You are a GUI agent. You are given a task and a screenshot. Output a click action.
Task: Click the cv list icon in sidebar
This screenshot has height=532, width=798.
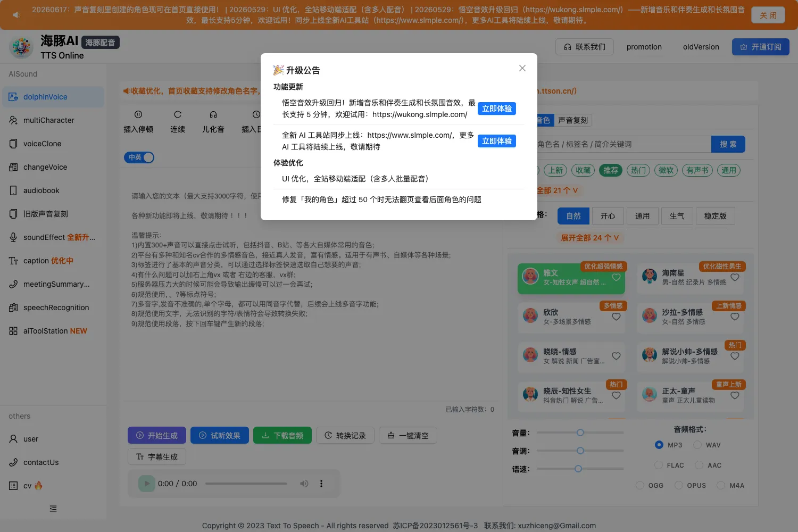(13, 486)
